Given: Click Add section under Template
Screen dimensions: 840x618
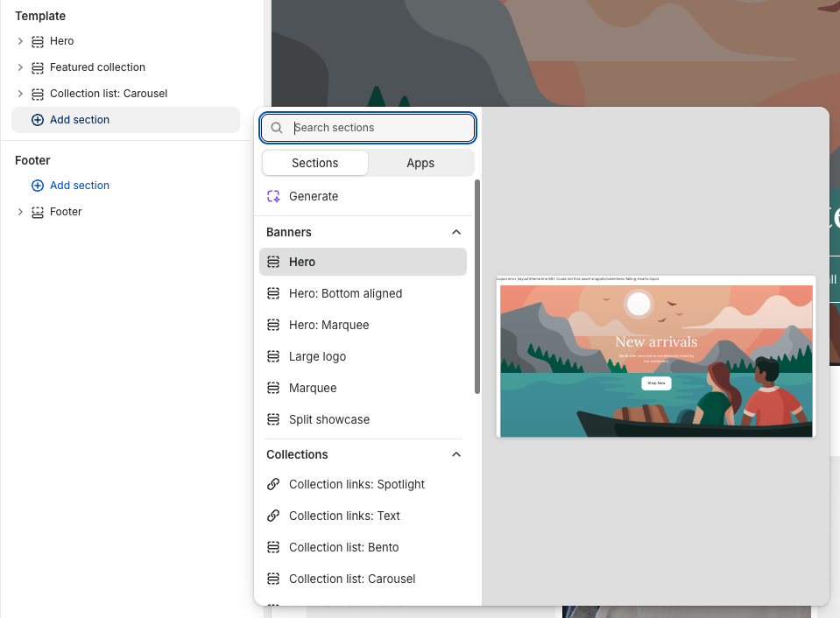Looking at the screenshot, I should pos(125,120).
